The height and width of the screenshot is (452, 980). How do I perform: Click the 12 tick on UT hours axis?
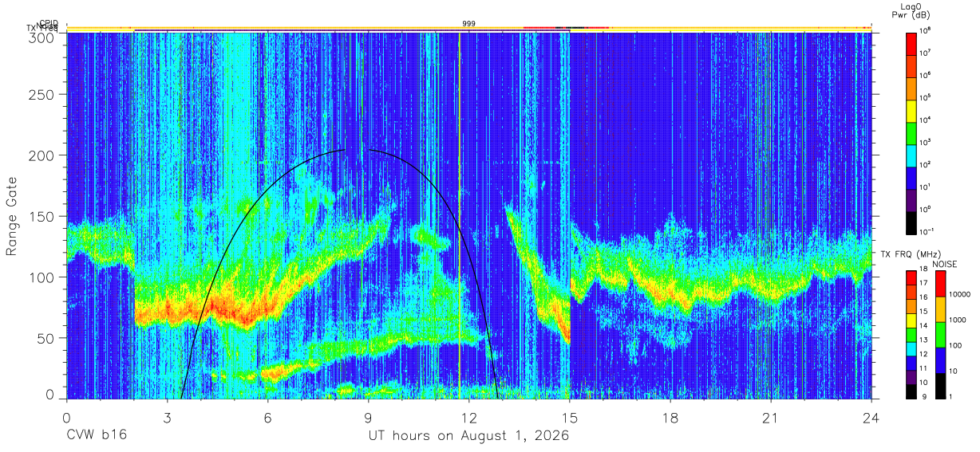tap(469, 417)
